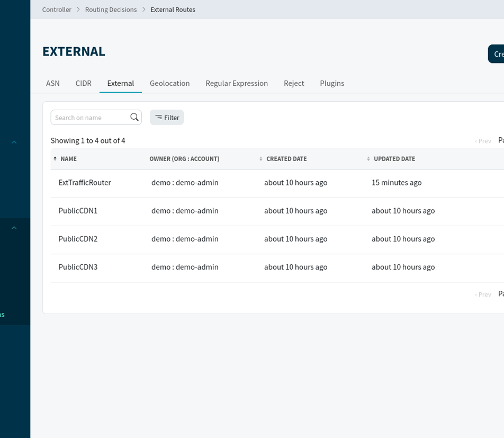Switch to the ASN tab
The height and width of the screenshot is (438, 504).
(53, 83)
